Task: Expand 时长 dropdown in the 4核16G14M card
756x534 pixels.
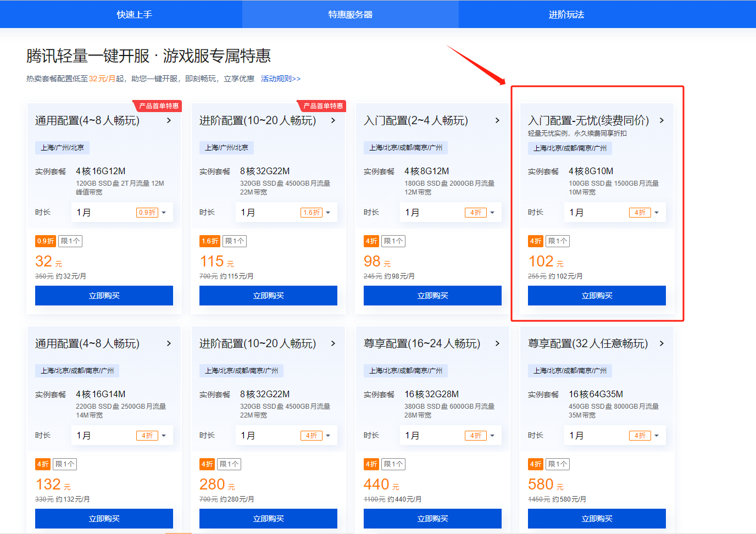Action: click(x=122, y=436)
